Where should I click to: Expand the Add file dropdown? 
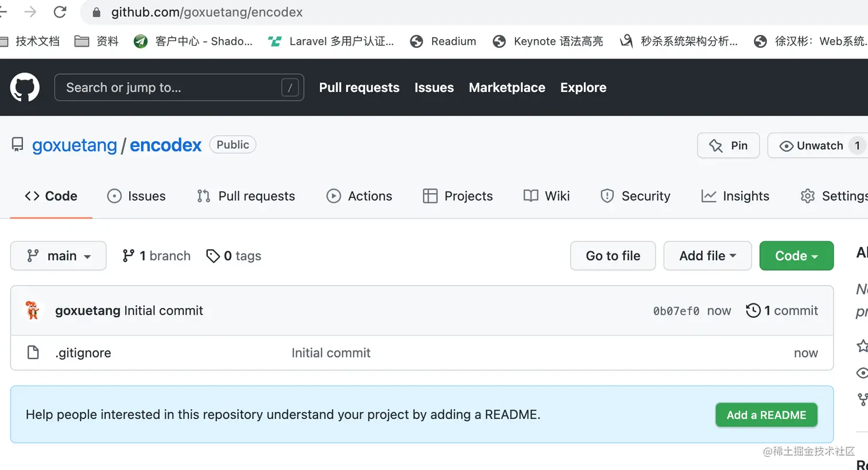tap(707, 256)
